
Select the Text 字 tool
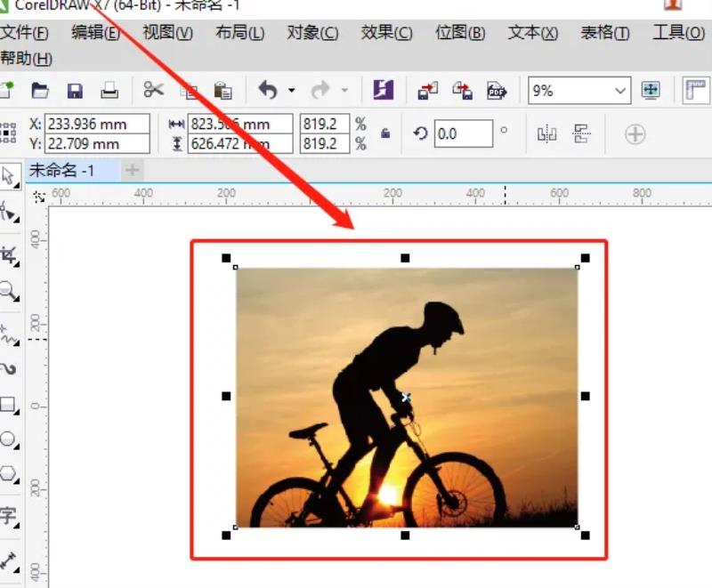coord(10,517)
